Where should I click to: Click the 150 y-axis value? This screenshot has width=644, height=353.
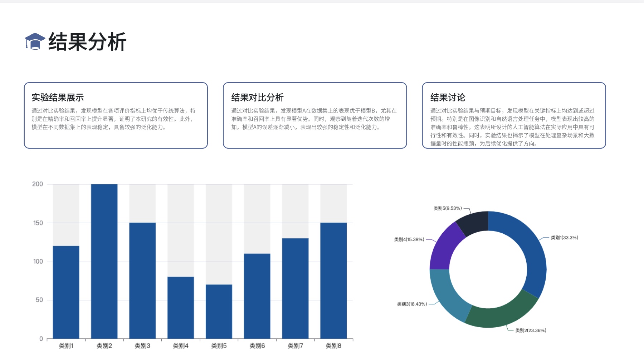[38, 223]
